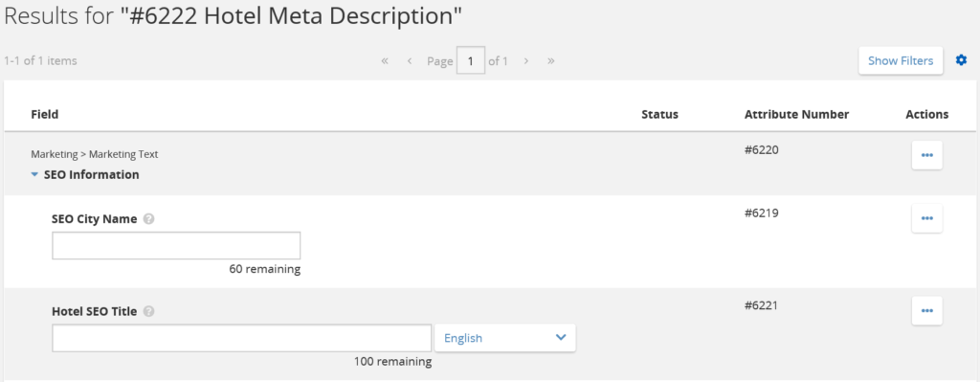This screenshot has width=980, height=382.
Task: Open the blue settings gear icon
Action: click(961, 60)
